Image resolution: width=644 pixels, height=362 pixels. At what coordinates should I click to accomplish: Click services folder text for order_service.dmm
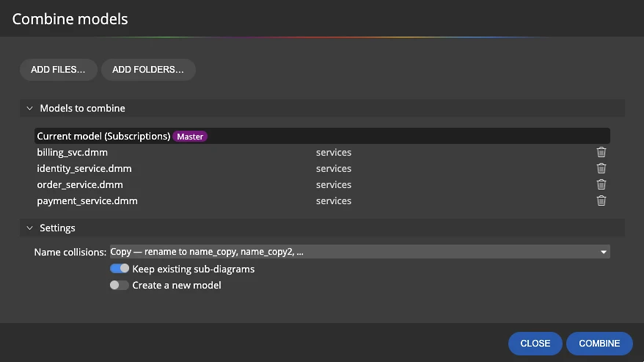(334, 185)
